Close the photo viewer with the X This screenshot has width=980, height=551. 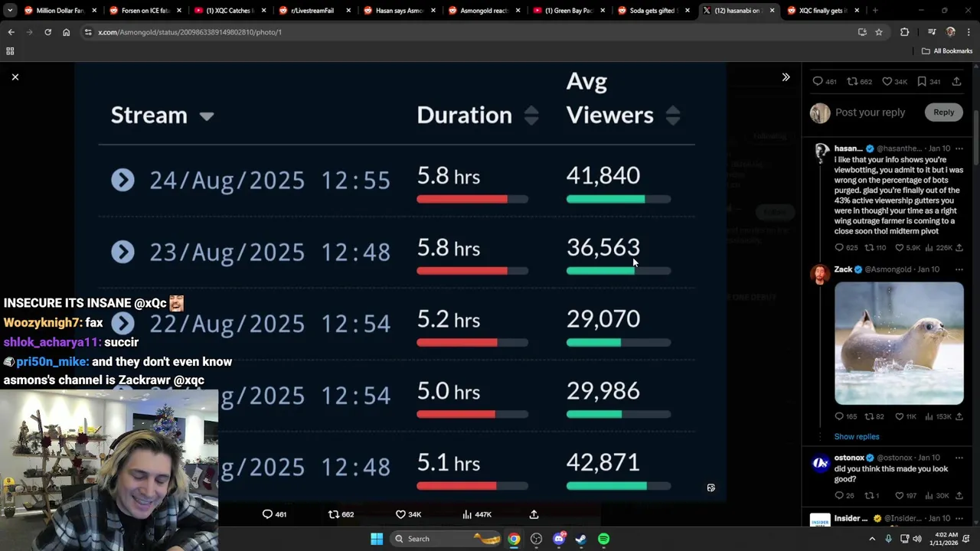[15, 77]
